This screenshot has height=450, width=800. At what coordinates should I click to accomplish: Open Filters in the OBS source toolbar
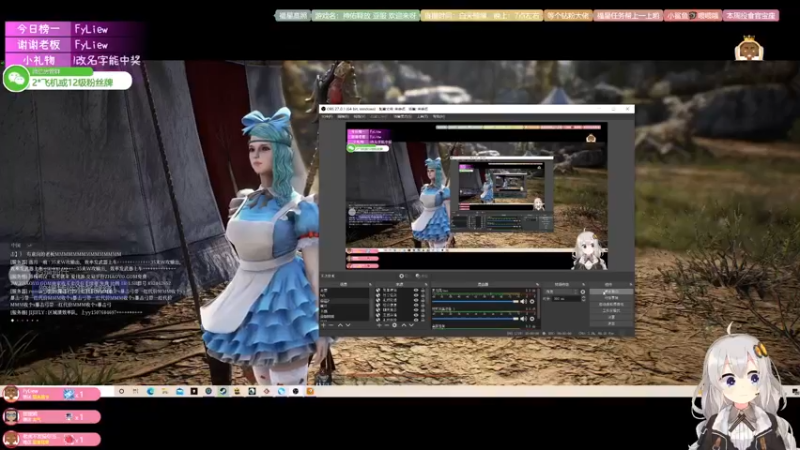pyautogui.click(x=421, y=276)
